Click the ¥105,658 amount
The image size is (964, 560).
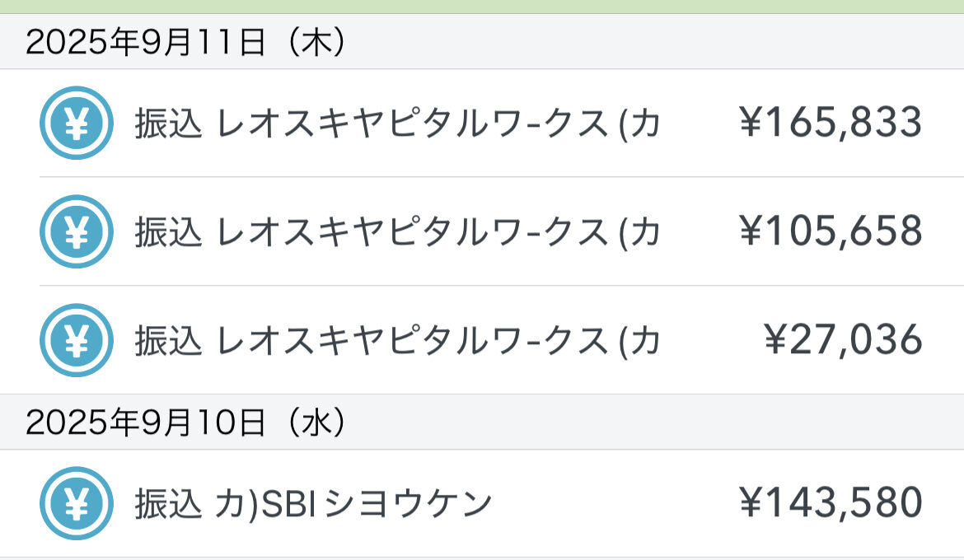click(830, 232)
